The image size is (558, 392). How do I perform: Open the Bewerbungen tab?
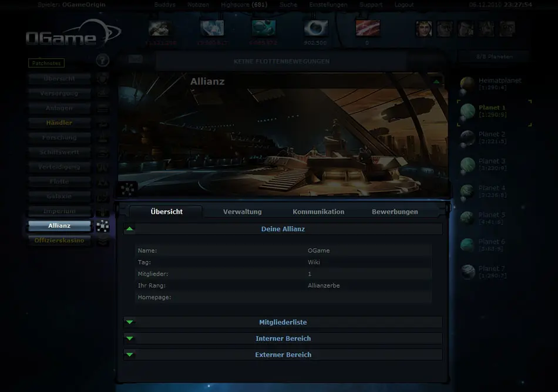(x=395, y=211)
